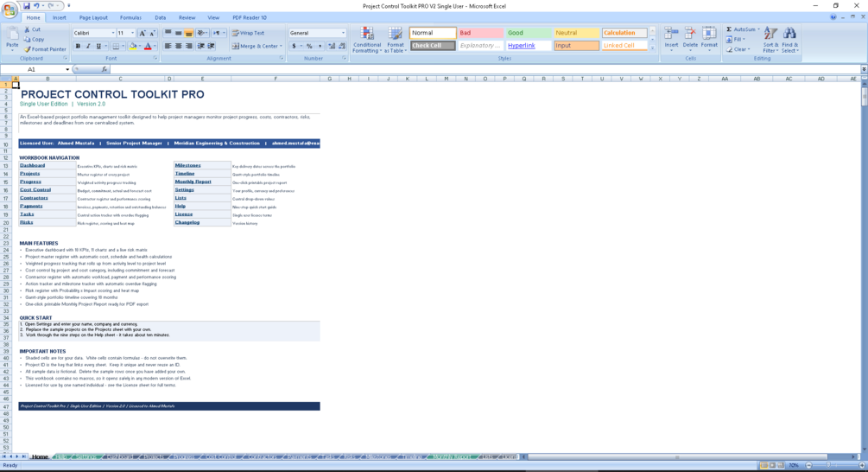
Task: Open the Page Layout ribbon tab
Action: coord(93,18)
